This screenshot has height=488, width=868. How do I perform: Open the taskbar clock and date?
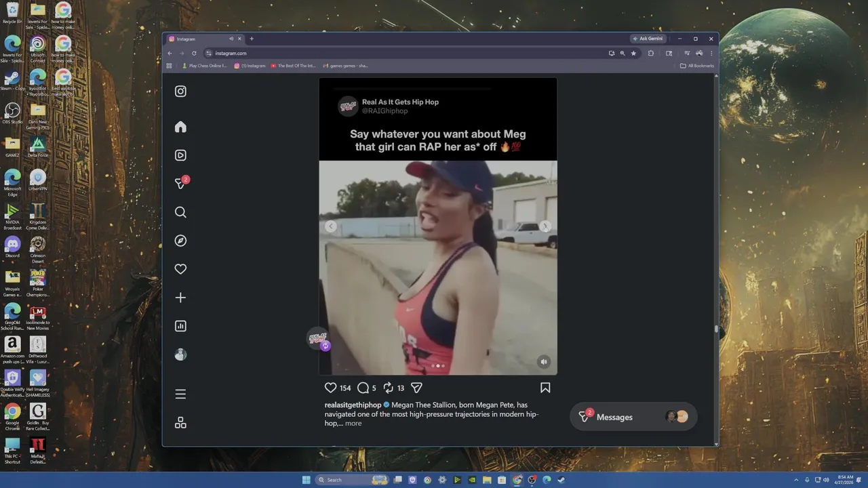coord(845,480)
